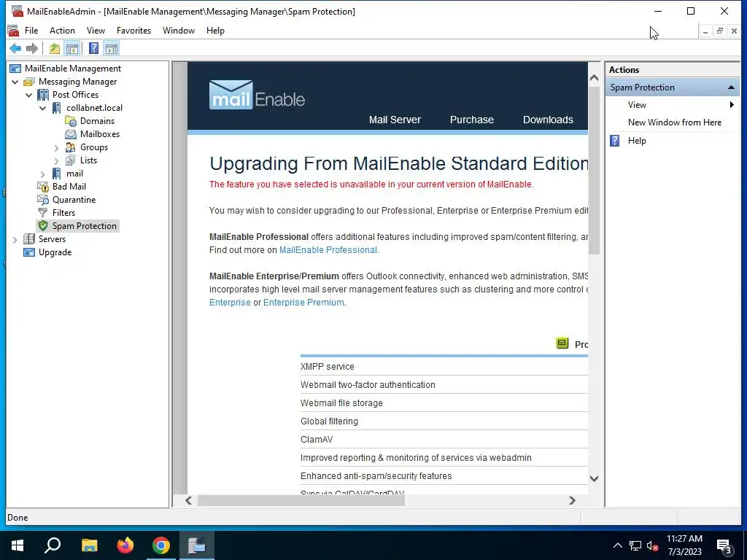This screenshot has height=560, width=747.
Task: Open the Help menu in menu bar
Action: 215,31
